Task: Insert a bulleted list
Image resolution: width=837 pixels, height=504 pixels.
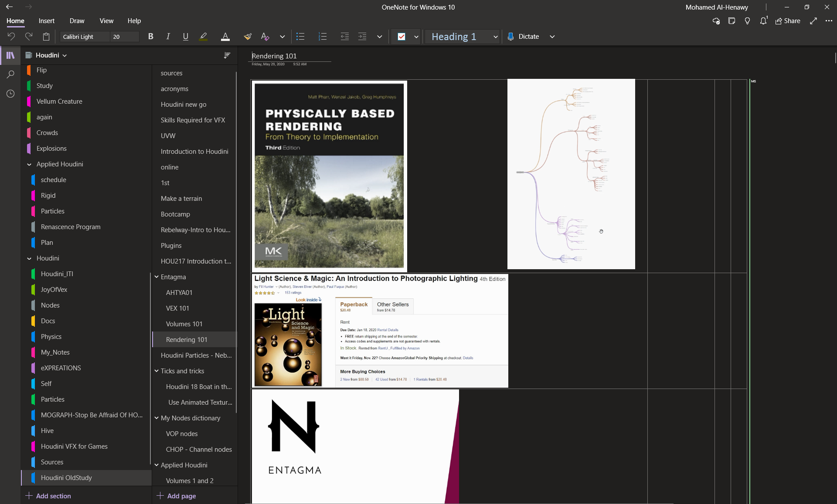Action: [300, 37]
